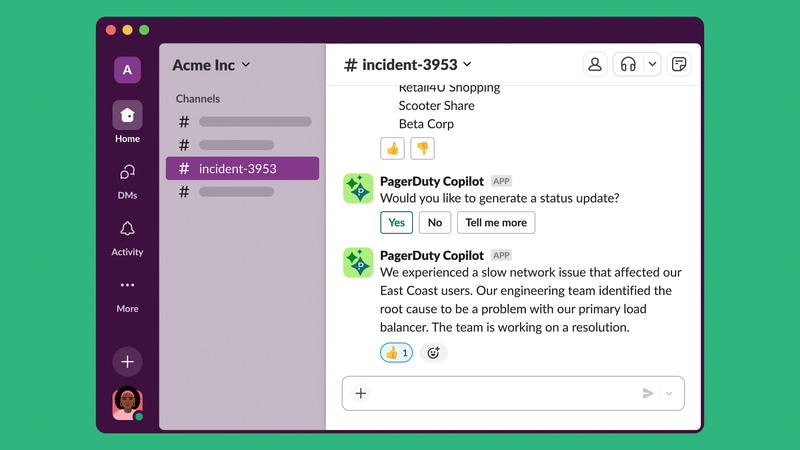Select the incident-3953 channel in sidebar
The width and height of the screenshot is (800, 450).
pyautogui.click(x=242, y=168)
